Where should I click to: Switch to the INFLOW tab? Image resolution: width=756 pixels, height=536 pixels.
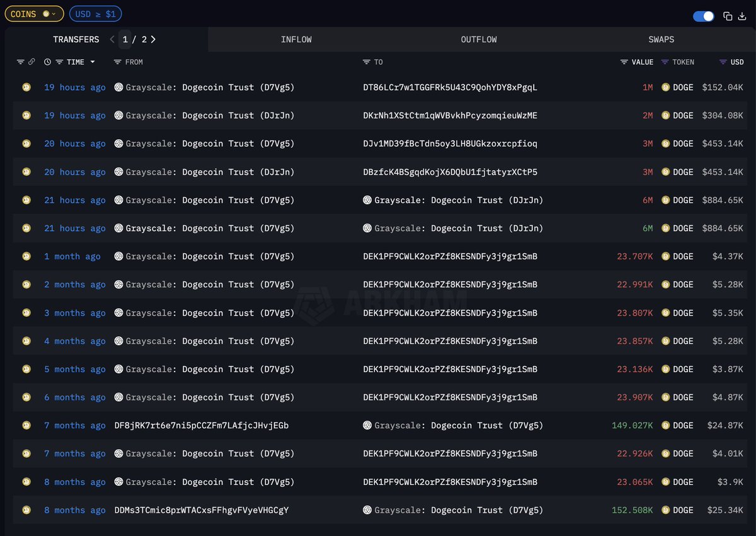296,39
